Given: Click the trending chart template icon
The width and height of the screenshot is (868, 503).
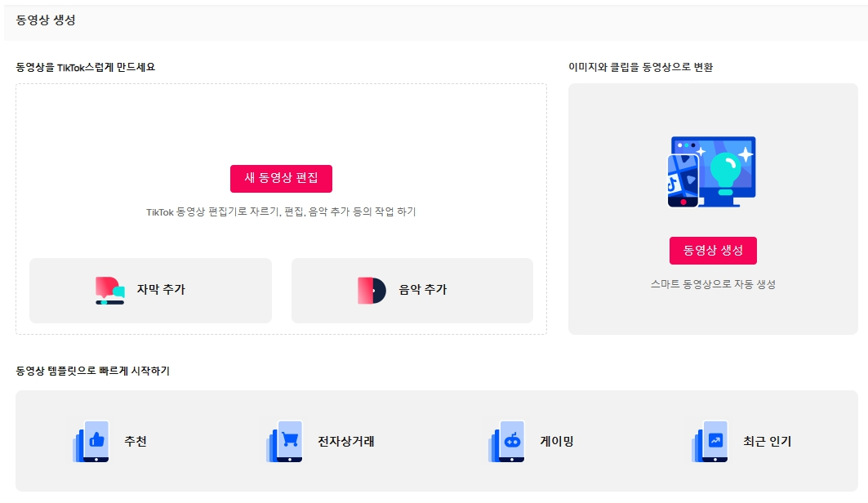Looking at the screenshot, I should click(x=710, y=441).
